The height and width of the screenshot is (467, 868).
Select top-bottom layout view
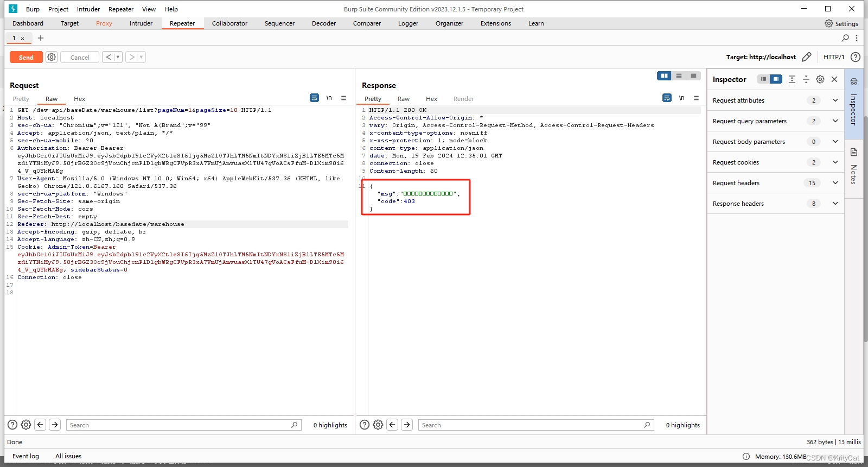tap(679, 76)
